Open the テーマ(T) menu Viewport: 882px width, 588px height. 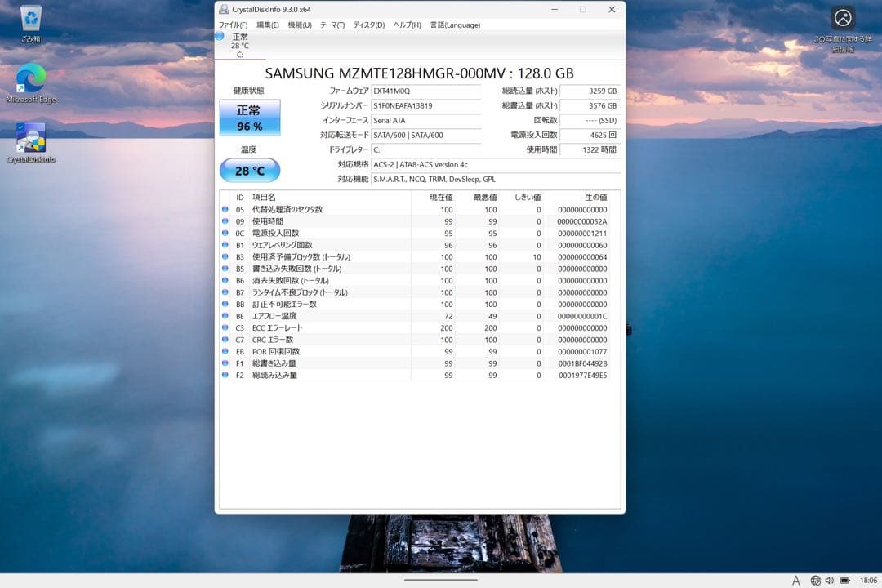(332, 24)
